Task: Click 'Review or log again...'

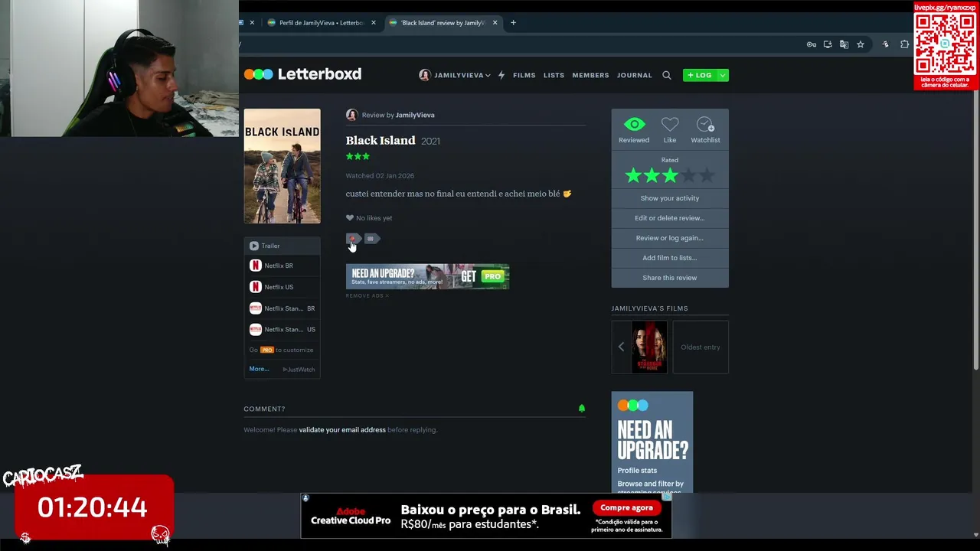Action: (x=670, y=238)
